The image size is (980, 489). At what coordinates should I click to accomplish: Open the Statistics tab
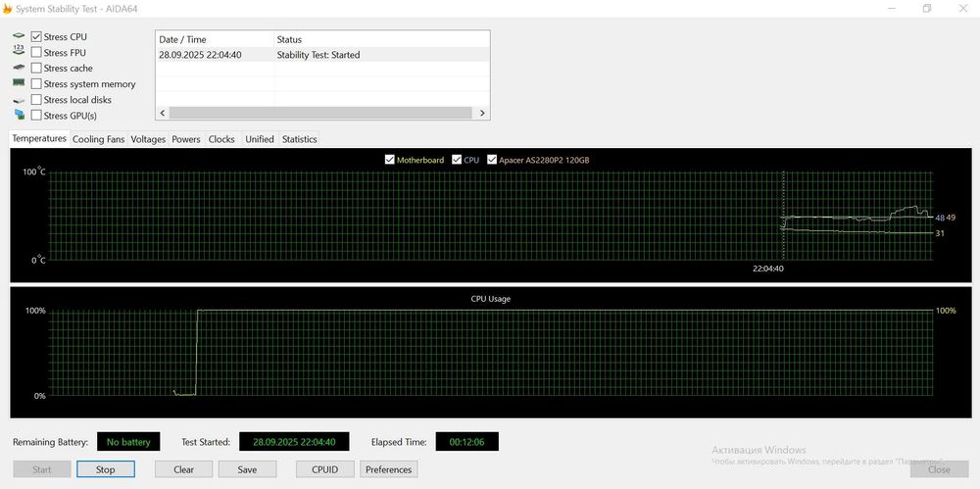click(x=299, y=139)
